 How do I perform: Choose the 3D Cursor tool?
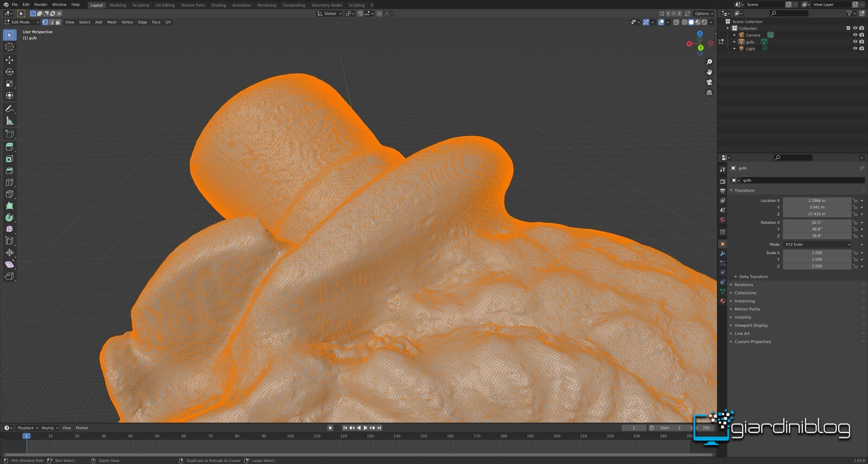point(9,47)
